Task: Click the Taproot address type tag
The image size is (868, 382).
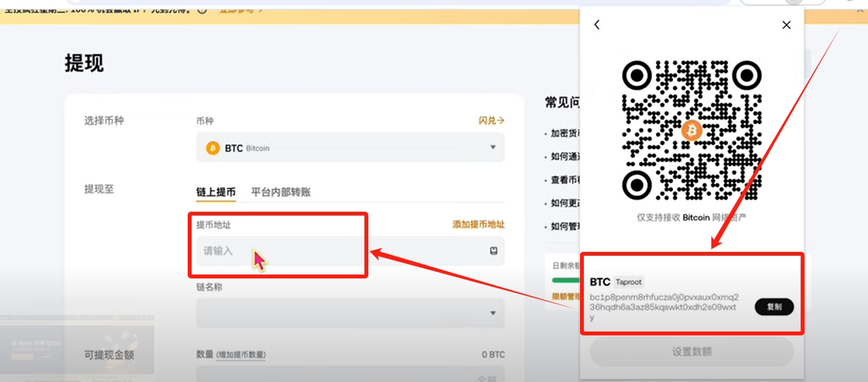Action: (x=629, y=282)
